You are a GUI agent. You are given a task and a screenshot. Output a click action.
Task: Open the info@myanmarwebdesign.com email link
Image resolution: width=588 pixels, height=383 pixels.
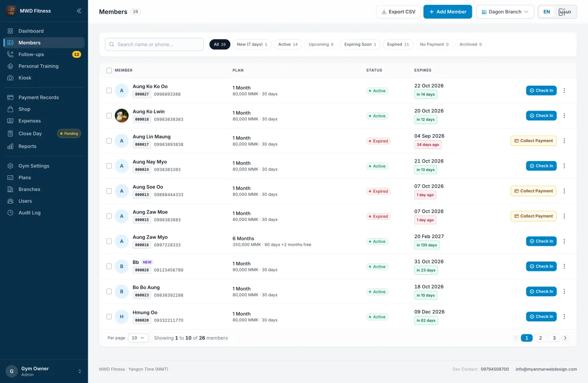point(546,369)
